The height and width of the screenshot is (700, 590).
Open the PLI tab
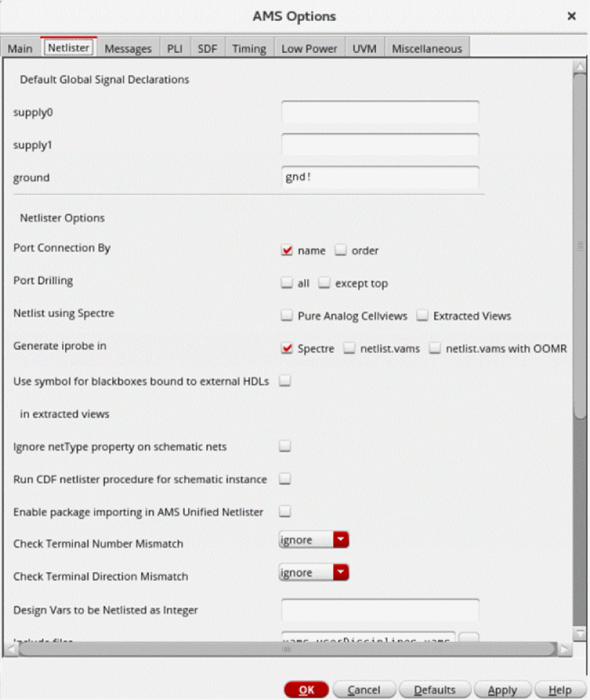click(174, 48)
